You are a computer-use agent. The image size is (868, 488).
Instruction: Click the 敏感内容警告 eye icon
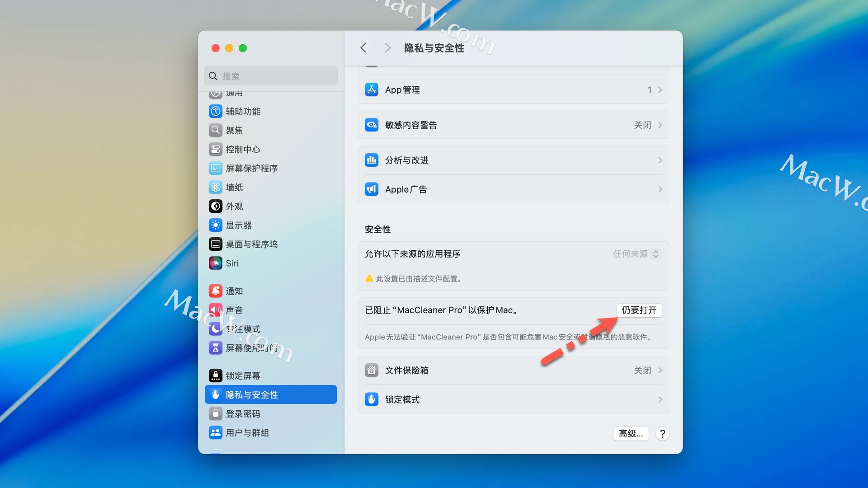click(x=372, y=125)
